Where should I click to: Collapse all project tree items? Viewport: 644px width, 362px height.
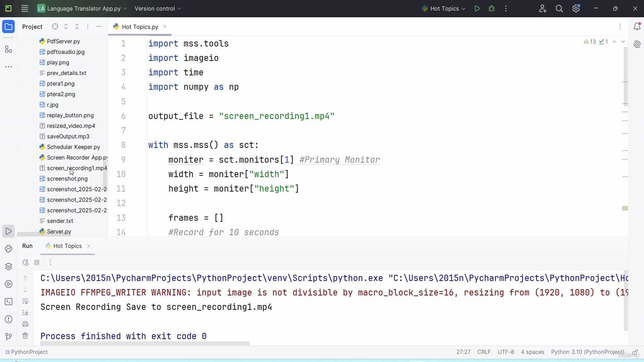pyautogui.click(x=77, y=26)
